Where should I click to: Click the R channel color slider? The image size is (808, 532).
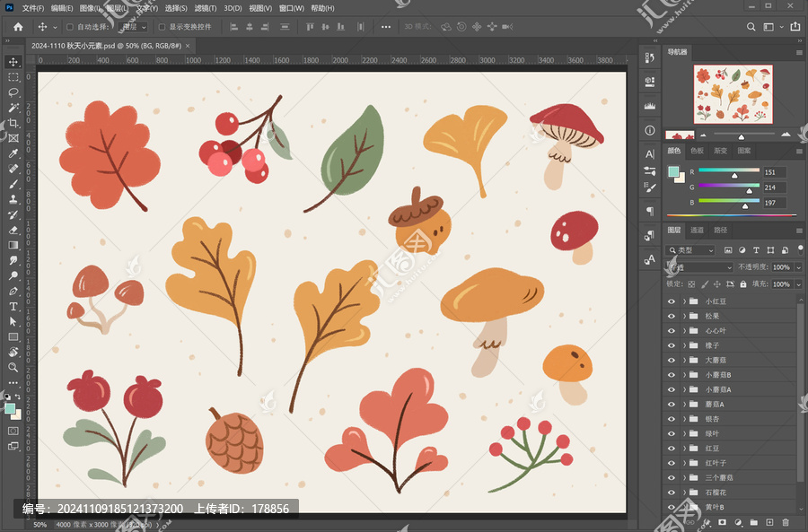point(729,170)
